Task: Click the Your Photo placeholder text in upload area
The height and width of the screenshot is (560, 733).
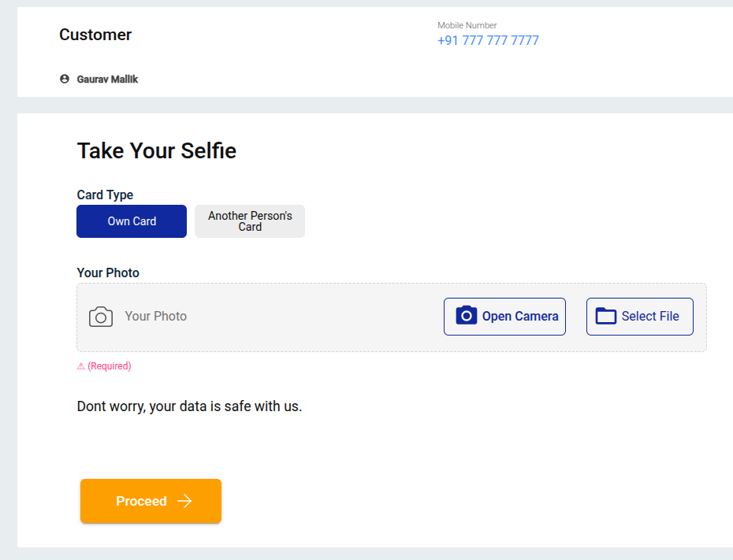Action: click(x=156, y=316)
